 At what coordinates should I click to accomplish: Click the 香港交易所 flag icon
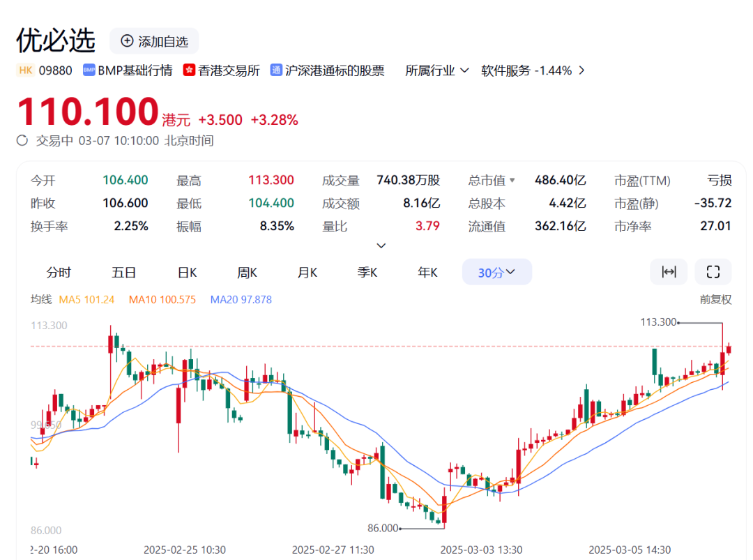[x=189, y=70]
